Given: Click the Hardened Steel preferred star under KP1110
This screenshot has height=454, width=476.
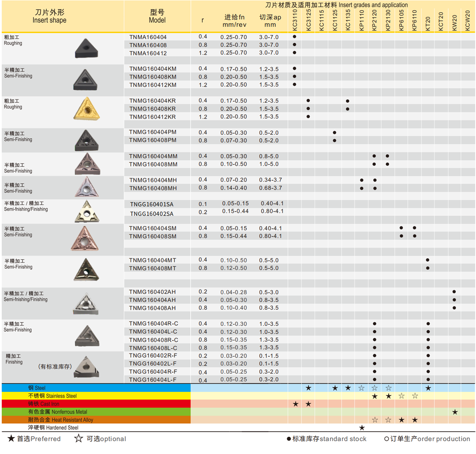Looking at the screenshot, I should pyautogui.click(x=362, y=427).
